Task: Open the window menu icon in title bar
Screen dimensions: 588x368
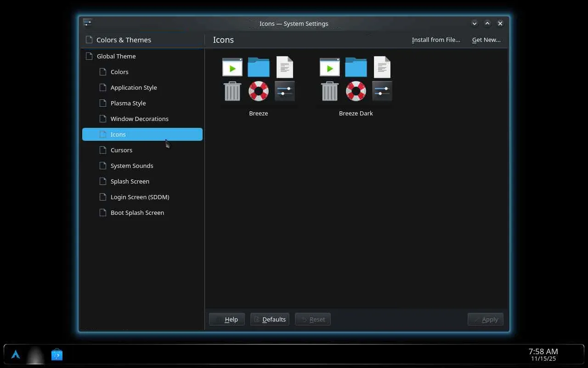Action: (x=87, y=23)
